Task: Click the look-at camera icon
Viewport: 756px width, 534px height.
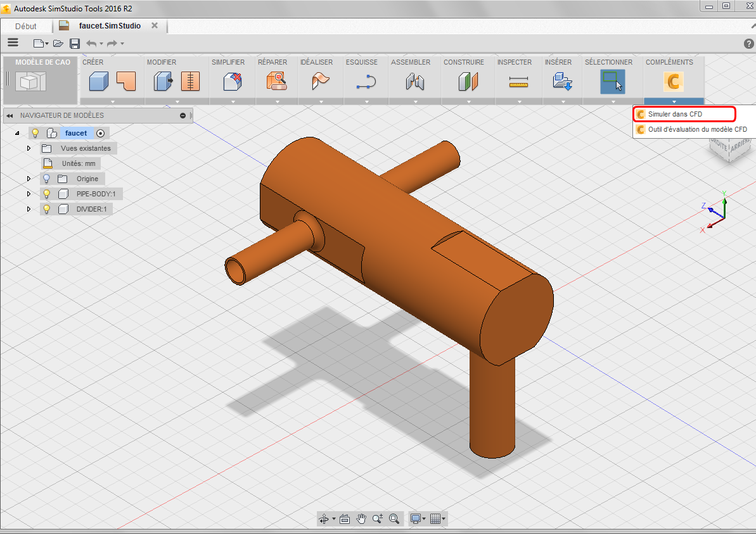Action: pos(345,519)
